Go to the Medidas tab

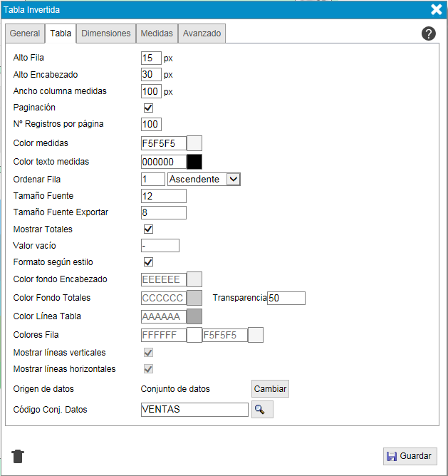click(156, 33)
